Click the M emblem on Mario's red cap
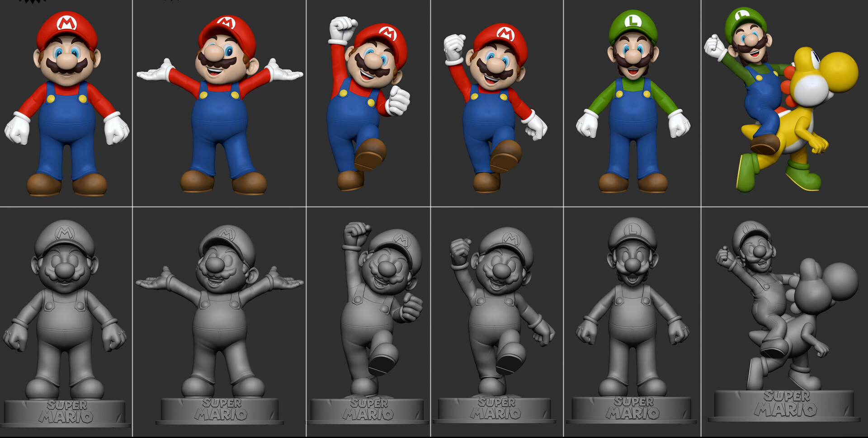This screenshot has height=438, width=868. click(x=67, y=24)
